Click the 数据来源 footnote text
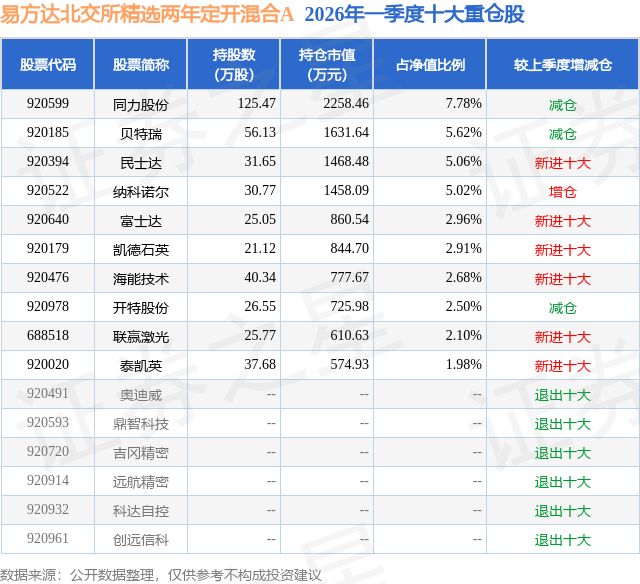Screen dimensions: 640x584 click(x=161, y=575)
